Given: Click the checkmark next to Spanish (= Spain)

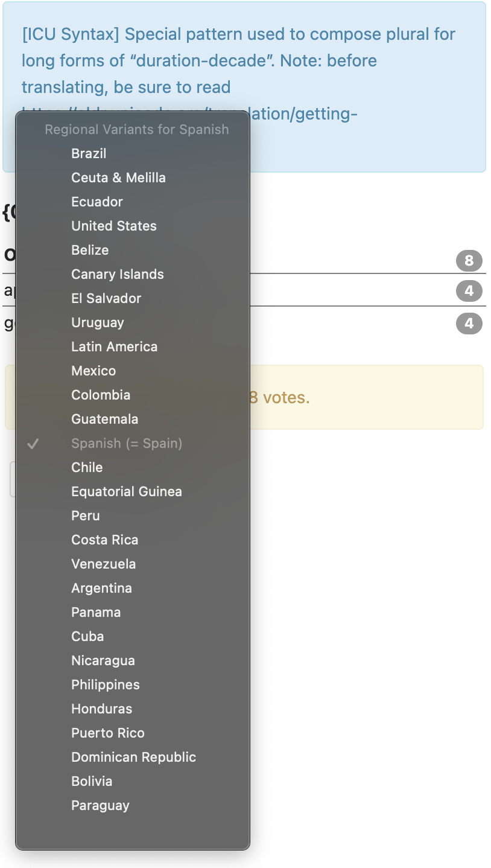Looking at the screenshot, I should tap(34, 443).
